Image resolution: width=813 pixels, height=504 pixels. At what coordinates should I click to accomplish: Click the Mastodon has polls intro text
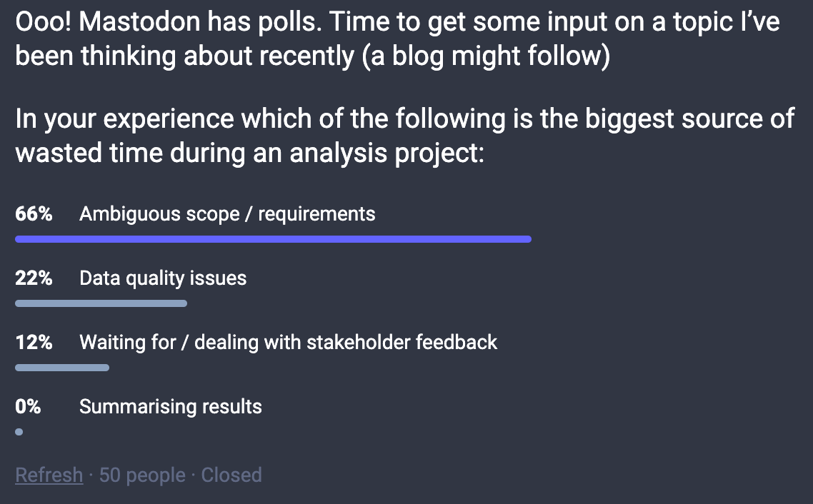(x=397, y=39)
